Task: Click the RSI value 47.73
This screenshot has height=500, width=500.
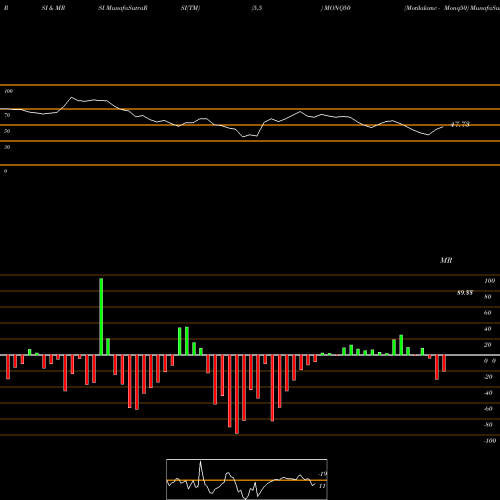Action: (460, 124)
